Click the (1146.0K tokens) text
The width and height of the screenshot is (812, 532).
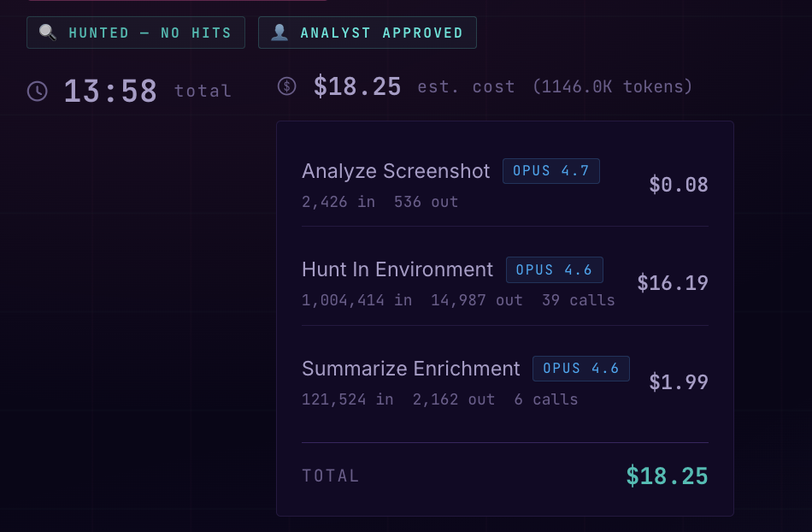(613, 86)
